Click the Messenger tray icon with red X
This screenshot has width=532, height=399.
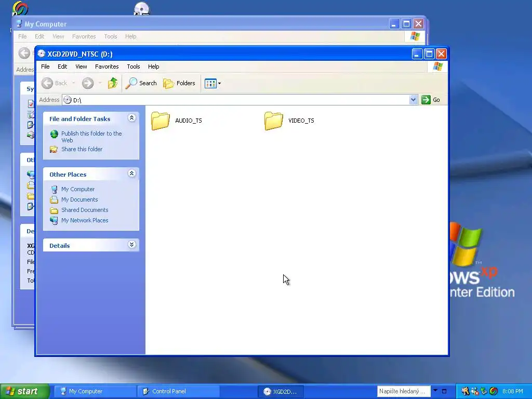(475, 391)
